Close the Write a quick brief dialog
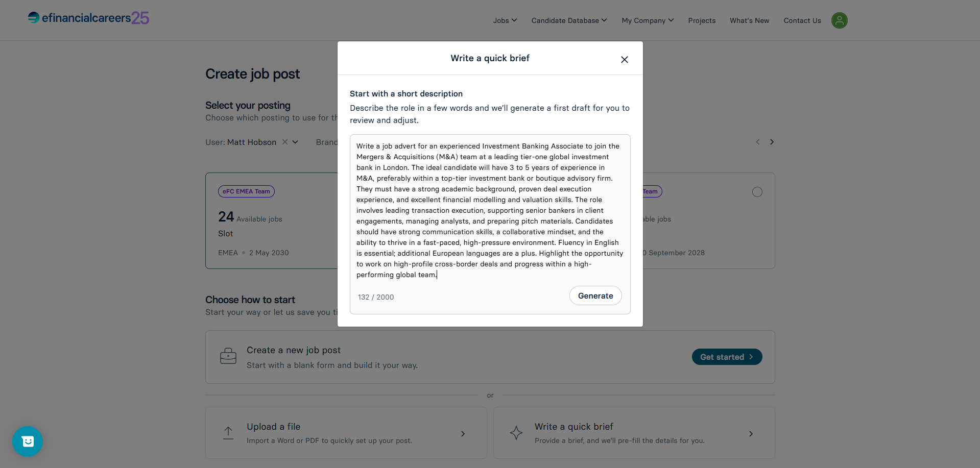This screenshot has height=468, width=980. click(624, 60)
